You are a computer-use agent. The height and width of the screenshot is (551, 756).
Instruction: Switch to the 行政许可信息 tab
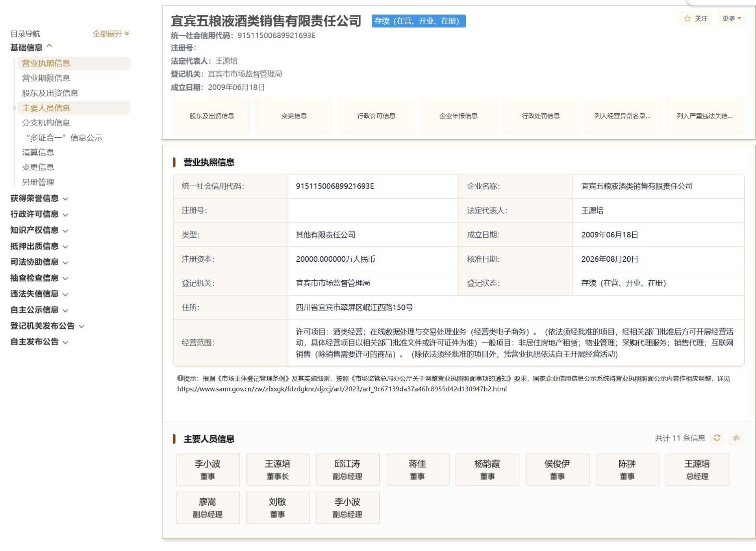coord(376,116)
